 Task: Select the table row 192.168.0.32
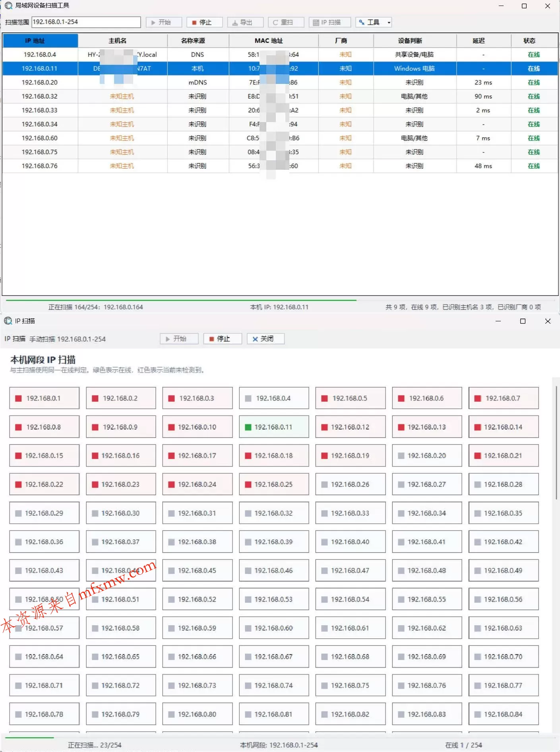coord(280,96)
